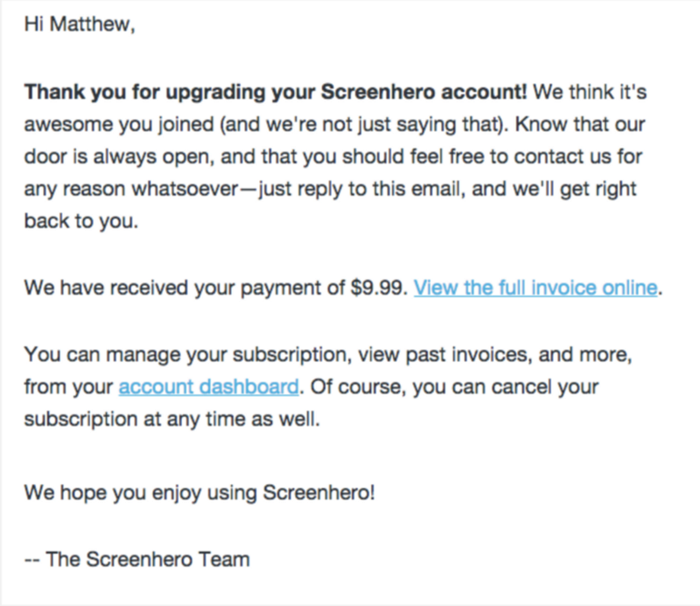This screenshot has height=606, width=700.
Task: Open the View the full invoice online link
Action: tap(535, 288)
